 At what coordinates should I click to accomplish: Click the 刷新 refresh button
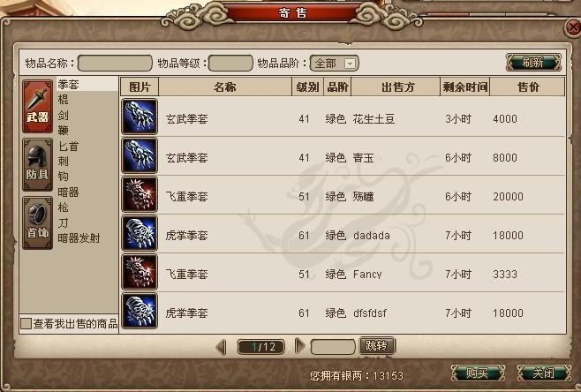coord(533,63)
